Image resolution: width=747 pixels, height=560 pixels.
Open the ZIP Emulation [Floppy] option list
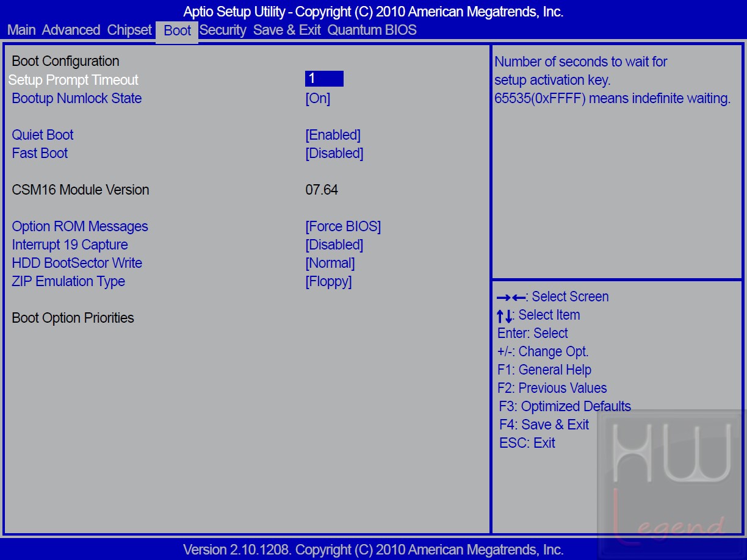pyautogui.click(x=328, y=281)
